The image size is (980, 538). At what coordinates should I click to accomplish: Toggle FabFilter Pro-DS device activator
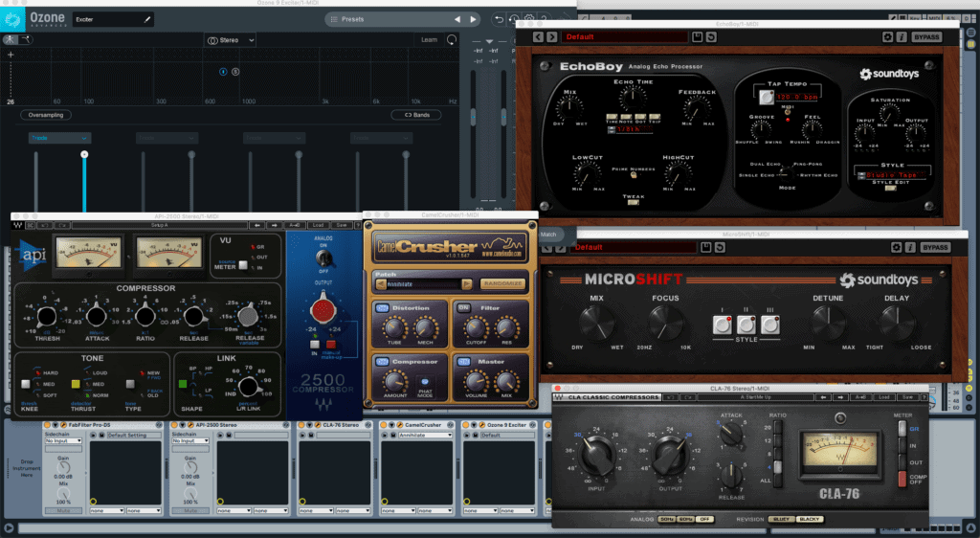(x=48, y=425)
